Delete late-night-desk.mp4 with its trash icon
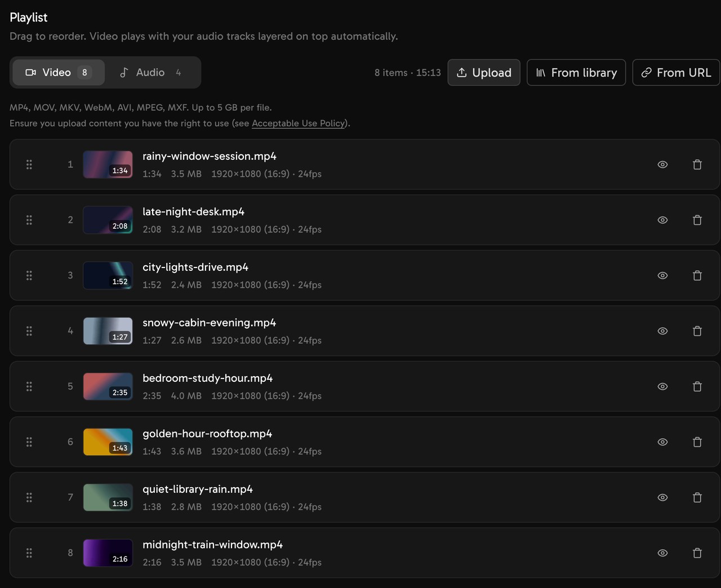The height and width of the screenshot is (588, 721). point(697,220)
